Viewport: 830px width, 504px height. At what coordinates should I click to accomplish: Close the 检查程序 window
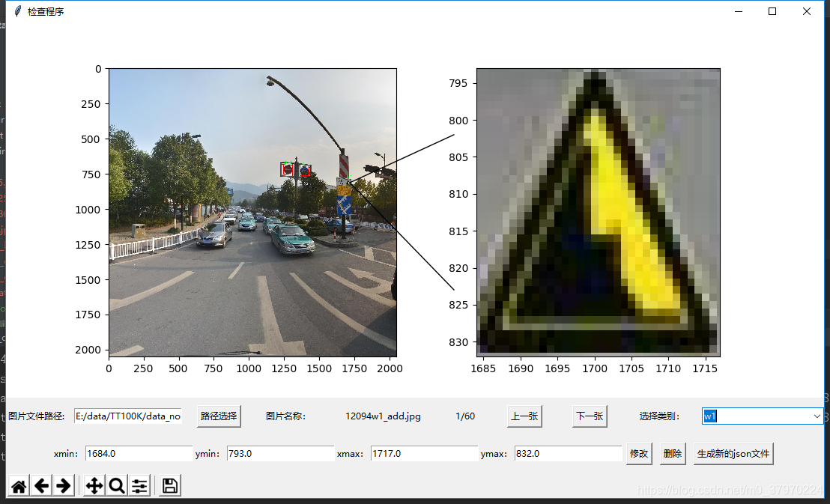point(806,11)
